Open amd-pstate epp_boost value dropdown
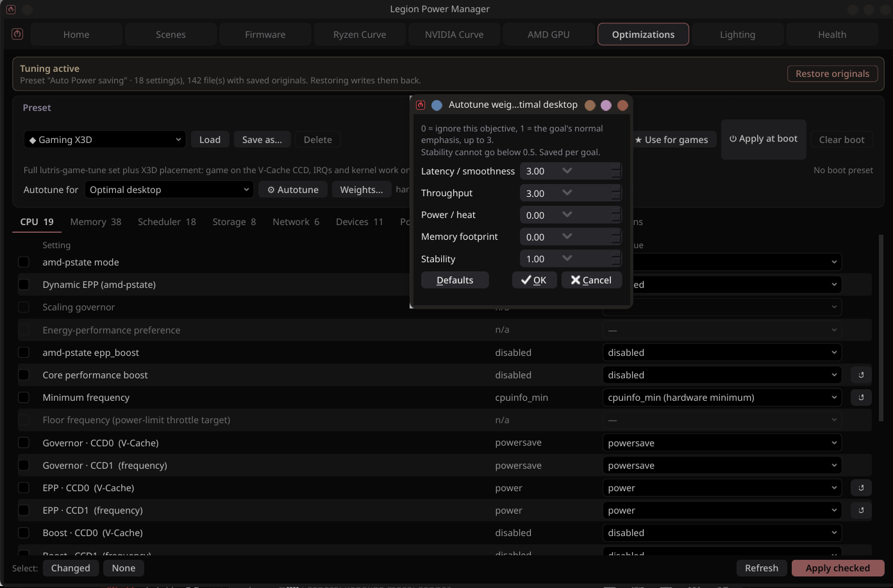The width and height of the screenshot is (893, 588). 722,353
